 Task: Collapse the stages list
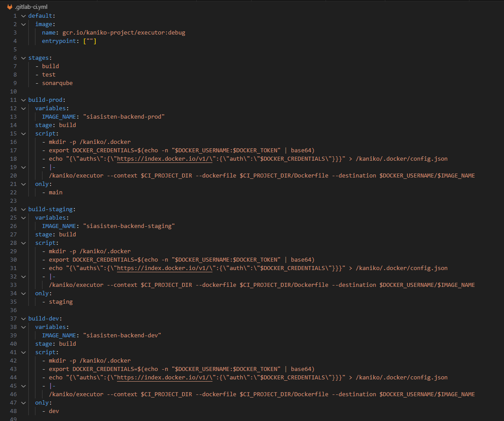tap(23, 58)
